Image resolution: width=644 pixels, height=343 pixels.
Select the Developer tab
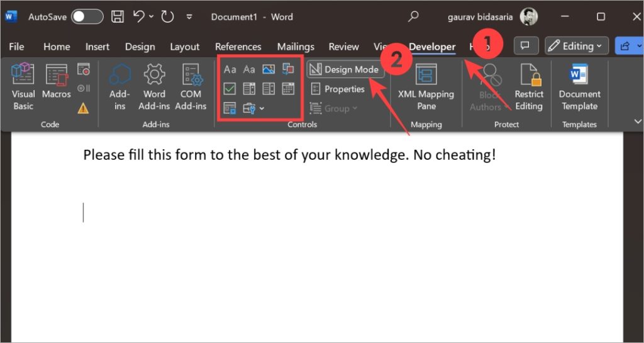coord(432,47)
